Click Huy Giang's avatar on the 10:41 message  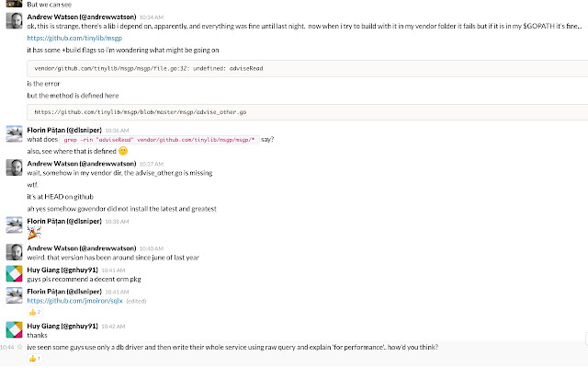(15, 274)
